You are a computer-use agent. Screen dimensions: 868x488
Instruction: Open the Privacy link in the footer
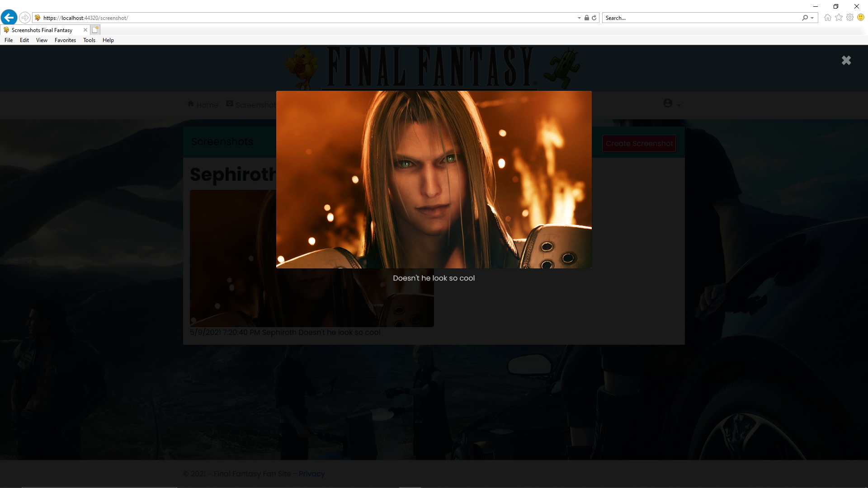point(311,474)
